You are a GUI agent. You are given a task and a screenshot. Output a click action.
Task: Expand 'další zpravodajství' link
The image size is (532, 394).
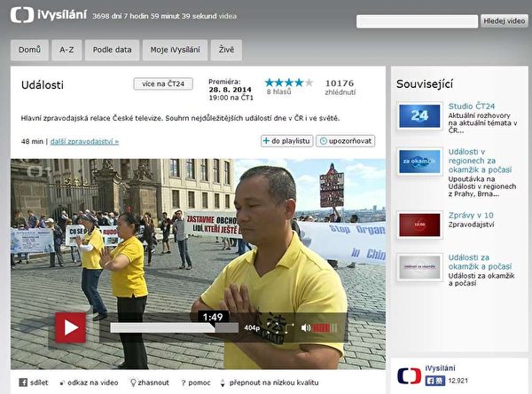84,141
